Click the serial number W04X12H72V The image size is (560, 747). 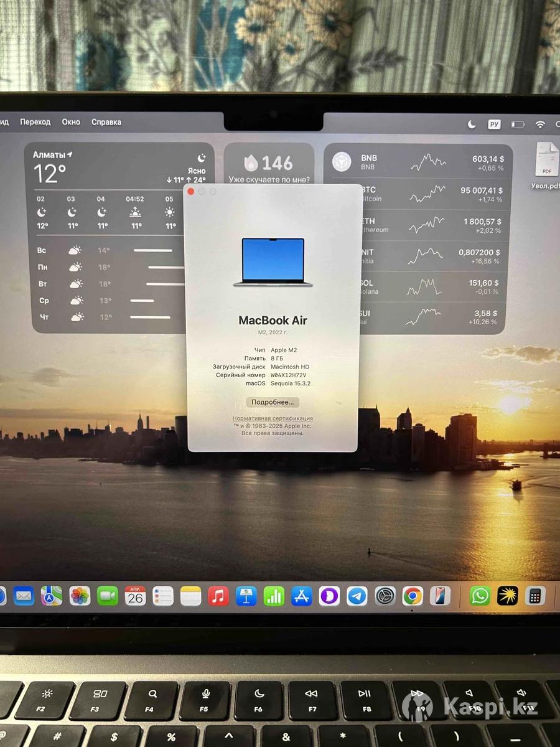point(289,375)
